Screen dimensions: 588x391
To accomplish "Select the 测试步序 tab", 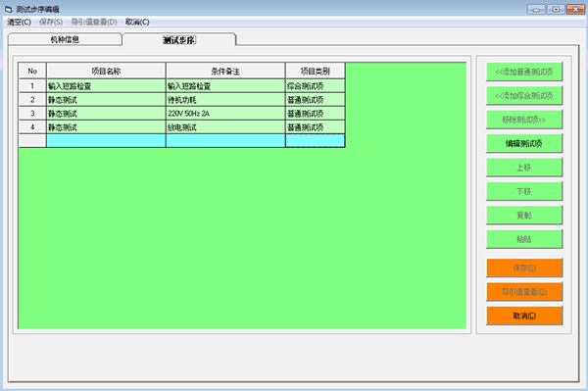I will tap(179, 40).
